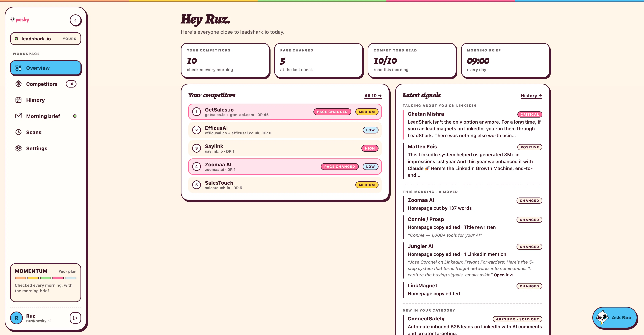644x335 pixels.
Task: Open the Momentum plan card
Action: tap(45, 283)
